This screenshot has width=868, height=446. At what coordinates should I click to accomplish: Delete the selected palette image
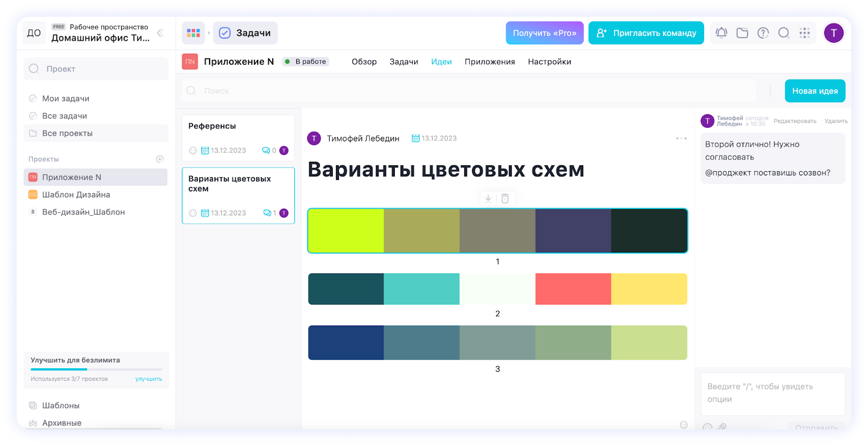pos(505,198)
